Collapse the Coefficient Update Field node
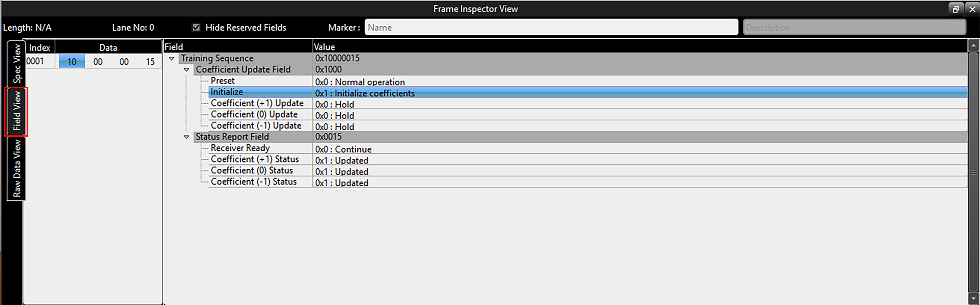The height and width of the screenshot is (305, 980). click(x=186, y=70)
